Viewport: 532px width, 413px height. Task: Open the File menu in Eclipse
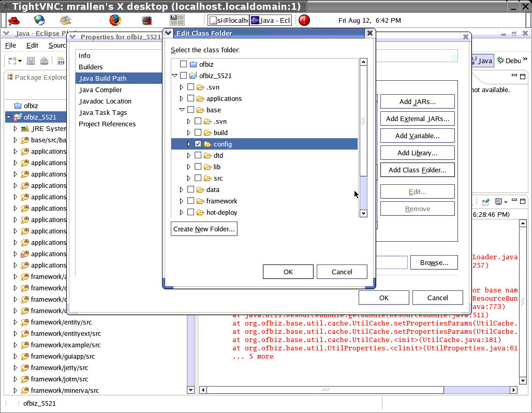click(10, 46)
